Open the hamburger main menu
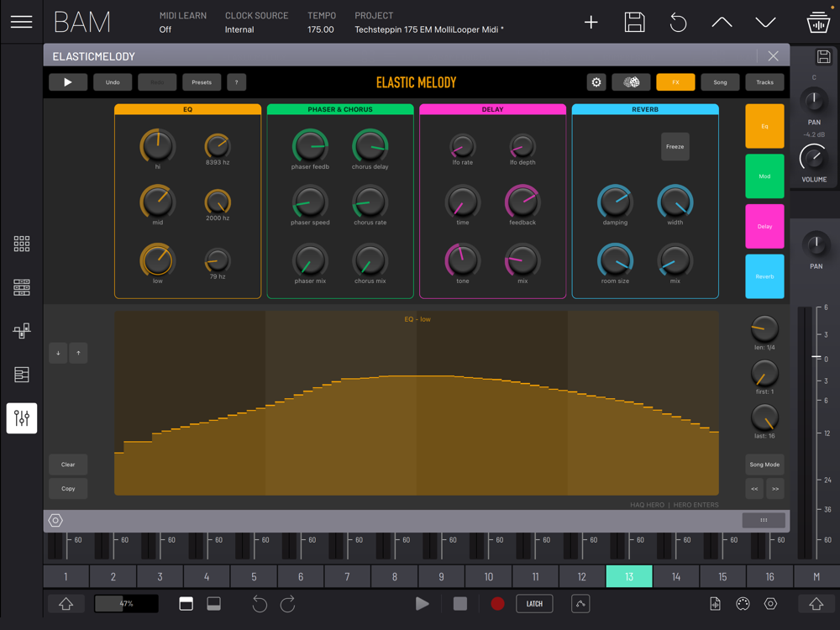This screenshot has height=630, width=840. (21, 22)
